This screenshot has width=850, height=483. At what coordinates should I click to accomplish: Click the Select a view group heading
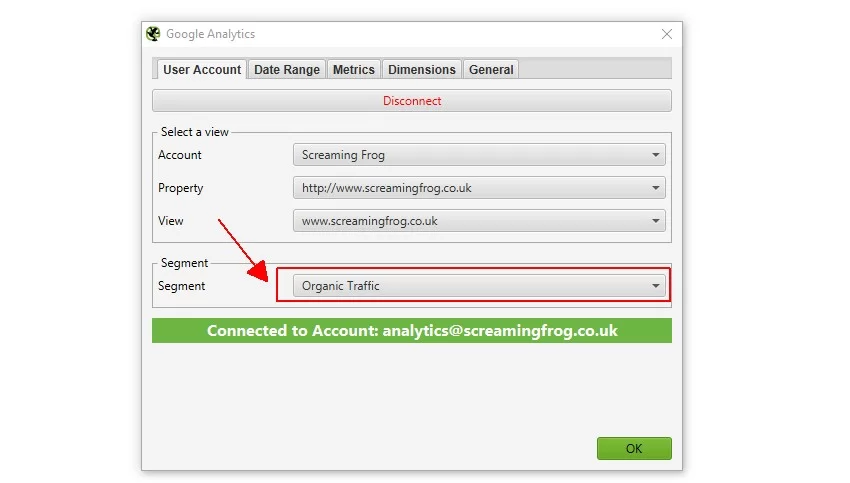point(195,132)
